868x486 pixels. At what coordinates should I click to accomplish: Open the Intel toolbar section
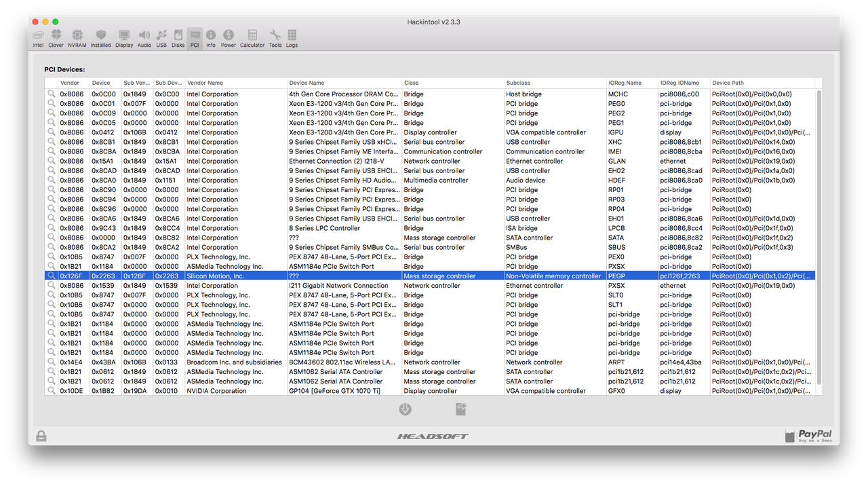coord(38,38)
